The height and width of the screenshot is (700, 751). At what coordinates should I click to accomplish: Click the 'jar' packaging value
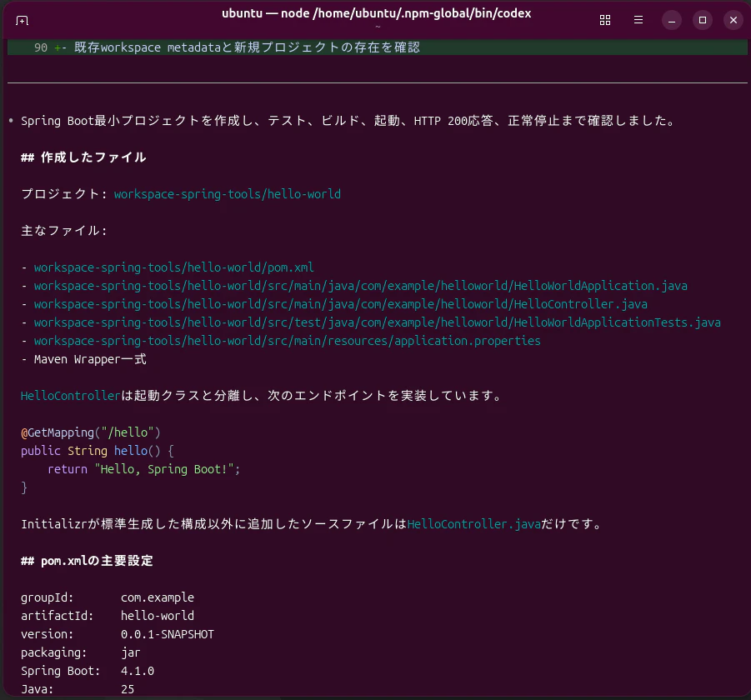[131, 652]
